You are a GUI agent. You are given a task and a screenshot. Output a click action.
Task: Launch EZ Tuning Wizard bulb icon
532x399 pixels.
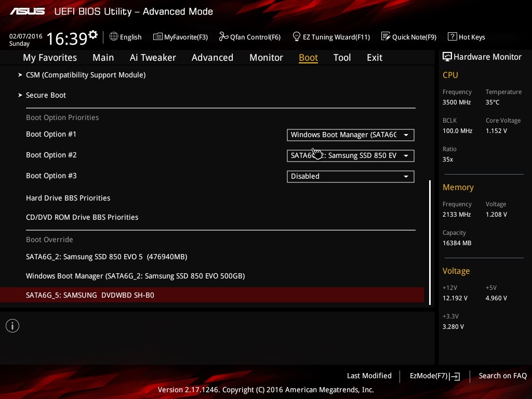click(x=296, y=36)
